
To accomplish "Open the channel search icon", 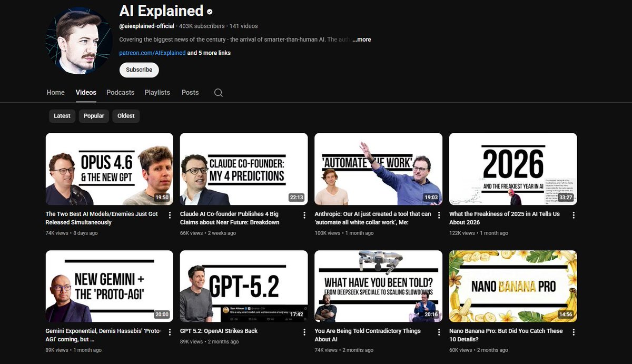I will pyautogui.click(x=219, y=93).
